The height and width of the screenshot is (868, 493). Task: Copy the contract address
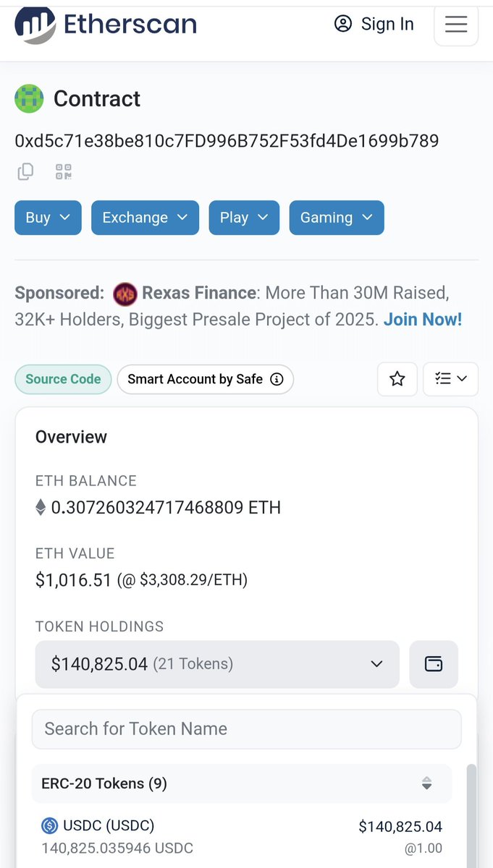tap(25, 171)
